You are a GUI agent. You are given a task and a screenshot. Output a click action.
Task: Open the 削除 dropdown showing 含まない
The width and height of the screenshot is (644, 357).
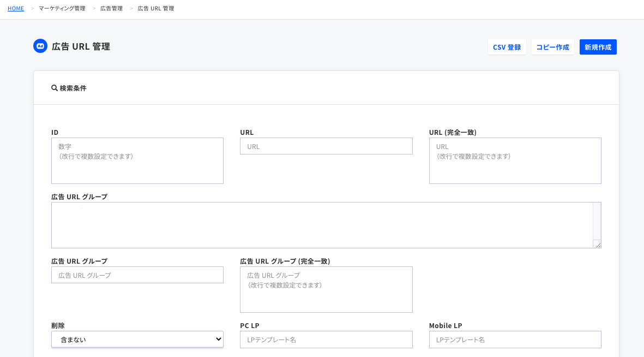click(137, 339)
